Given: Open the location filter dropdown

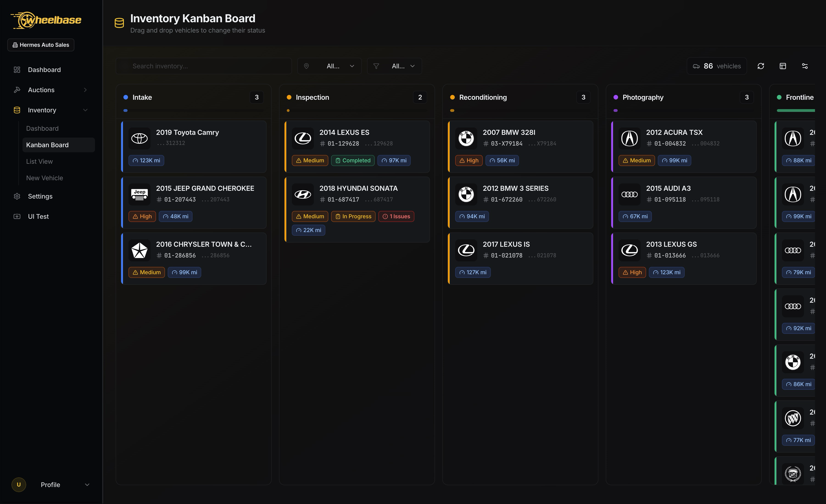Looking at the screenshot, I should [x=329, y=66].
